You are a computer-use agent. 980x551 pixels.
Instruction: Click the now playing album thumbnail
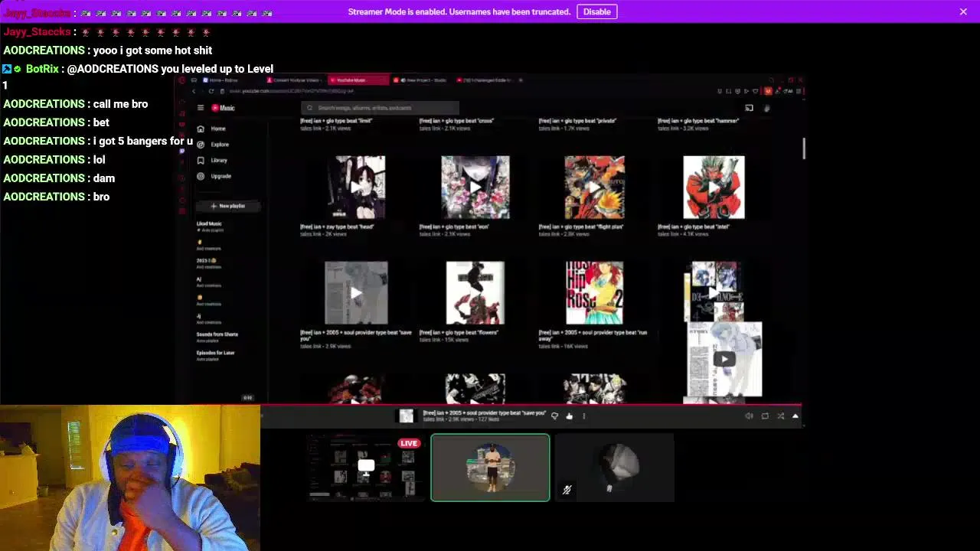407,416
